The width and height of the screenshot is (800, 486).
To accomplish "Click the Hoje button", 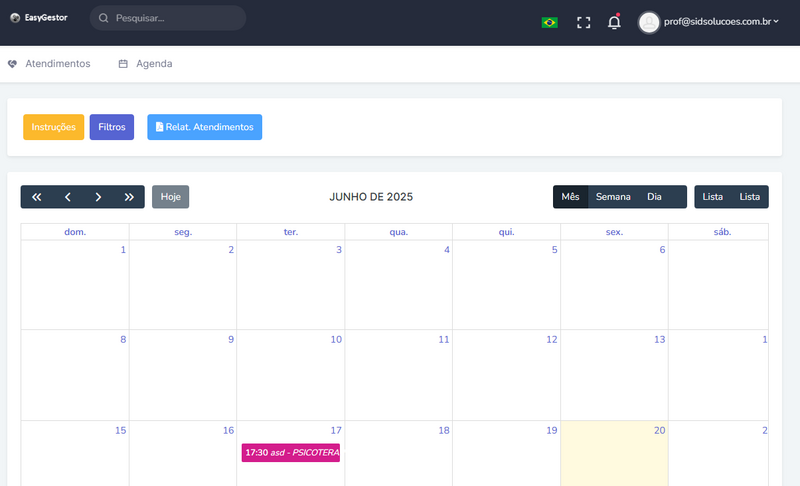I will coord(170,197).
